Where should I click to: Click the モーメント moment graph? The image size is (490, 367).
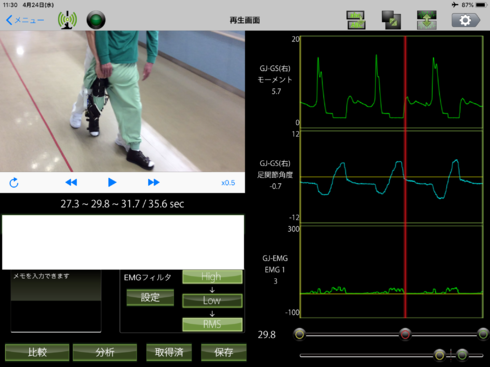[391, 82]
